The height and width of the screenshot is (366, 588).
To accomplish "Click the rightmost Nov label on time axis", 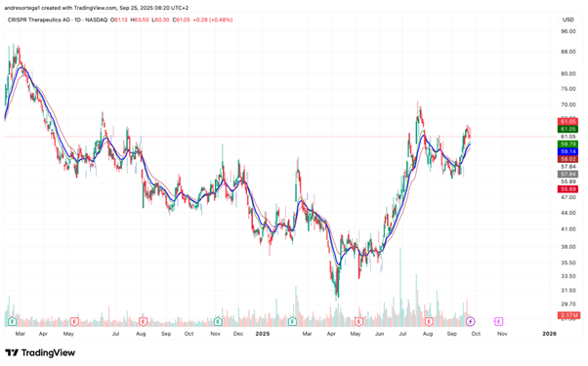I will [x=502, y=334].
